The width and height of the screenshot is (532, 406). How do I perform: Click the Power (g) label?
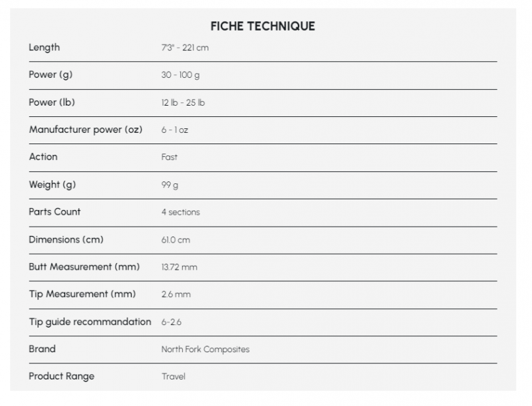point(51,74)
